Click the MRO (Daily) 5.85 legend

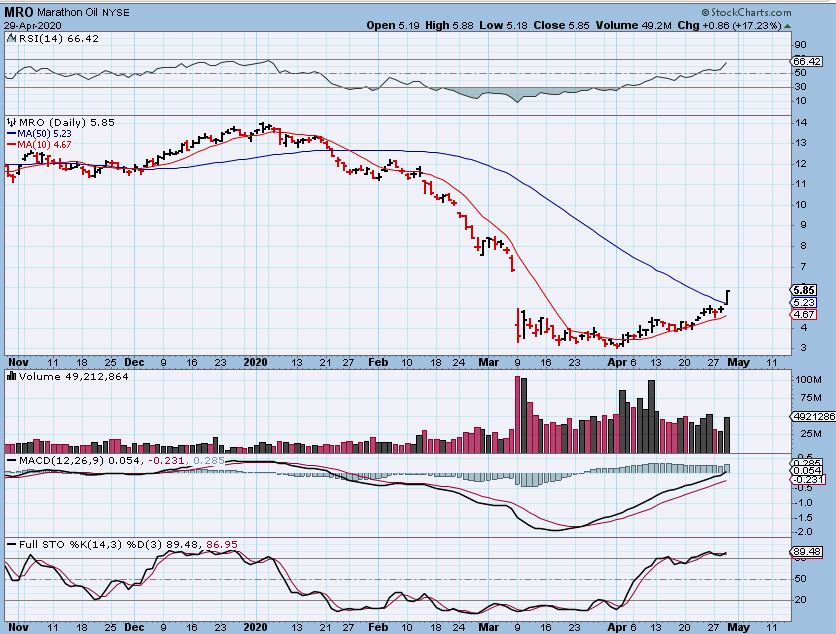[66, 123]
